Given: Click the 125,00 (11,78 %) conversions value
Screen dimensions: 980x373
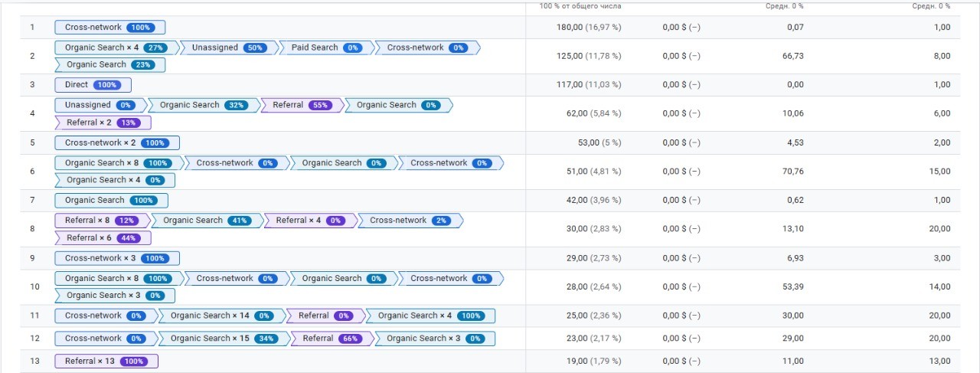Looking at the screenshot, I should click(588, 56).
